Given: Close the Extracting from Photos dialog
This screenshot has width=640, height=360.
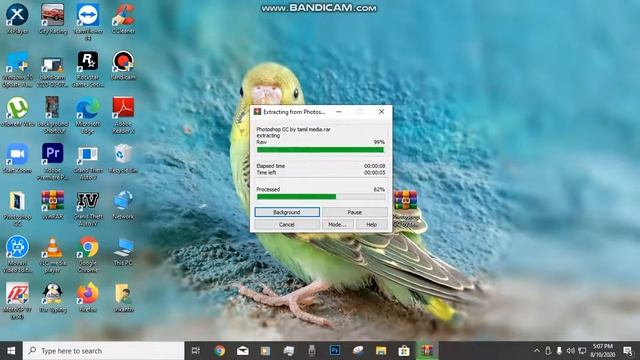Looking at the screenshot, I should (381, 111).
